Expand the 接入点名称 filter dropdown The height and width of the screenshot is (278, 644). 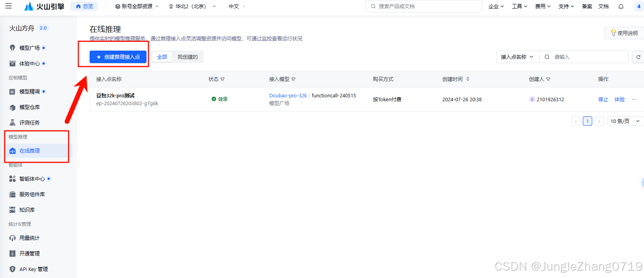pyautogui.click(x=518, y=57)
